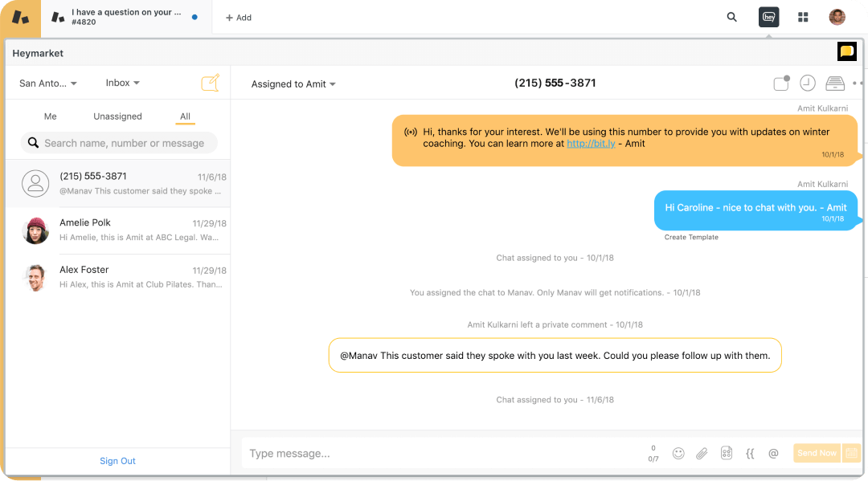
Task: Click the yellow Heymarket chat bubble icon
Action: pos(846,51)
